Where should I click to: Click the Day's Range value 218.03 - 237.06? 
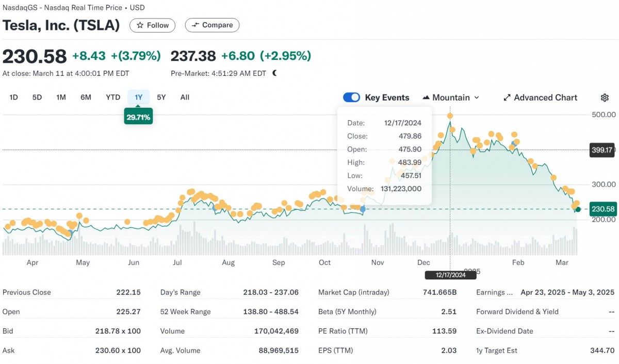pyautogui.click(x=271, y=292)
